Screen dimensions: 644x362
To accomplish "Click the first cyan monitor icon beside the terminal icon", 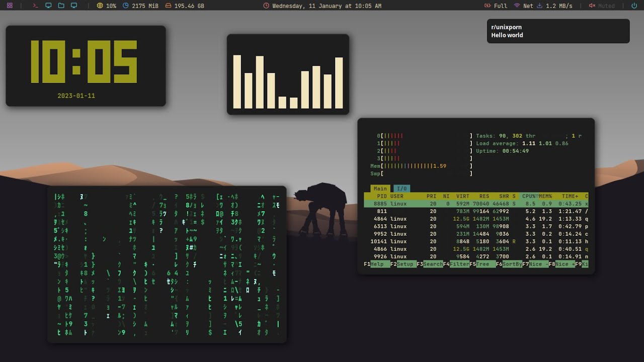I will (48, 6).
